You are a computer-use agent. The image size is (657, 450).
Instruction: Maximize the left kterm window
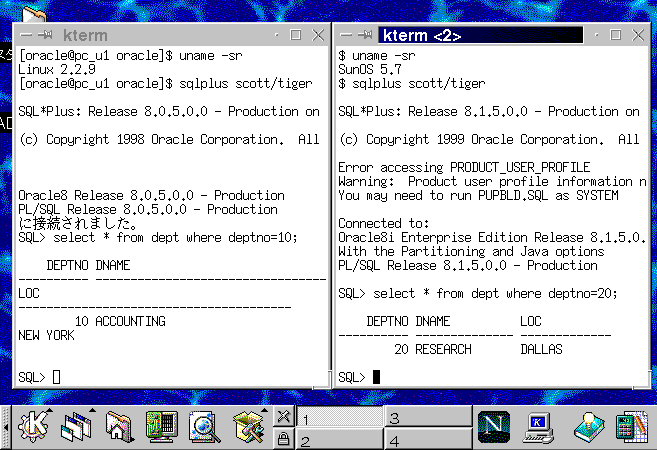point(296,35)
